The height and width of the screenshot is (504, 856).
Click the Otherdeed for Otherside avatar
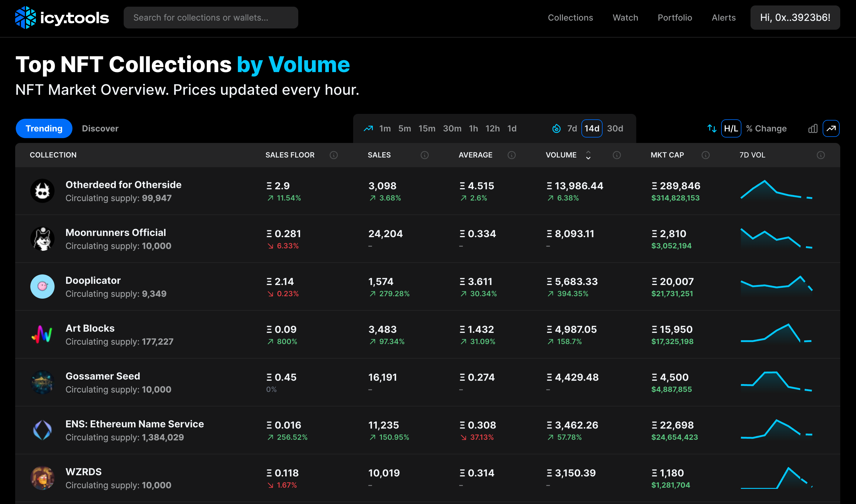[42, 191]
